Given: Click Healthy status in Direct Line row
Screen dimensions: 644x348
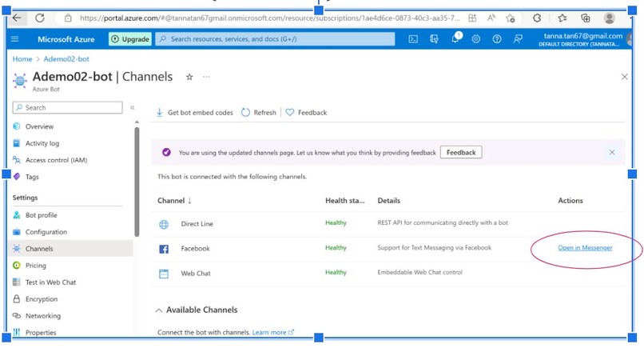Looking at the screenshot, I should [336, 222].
